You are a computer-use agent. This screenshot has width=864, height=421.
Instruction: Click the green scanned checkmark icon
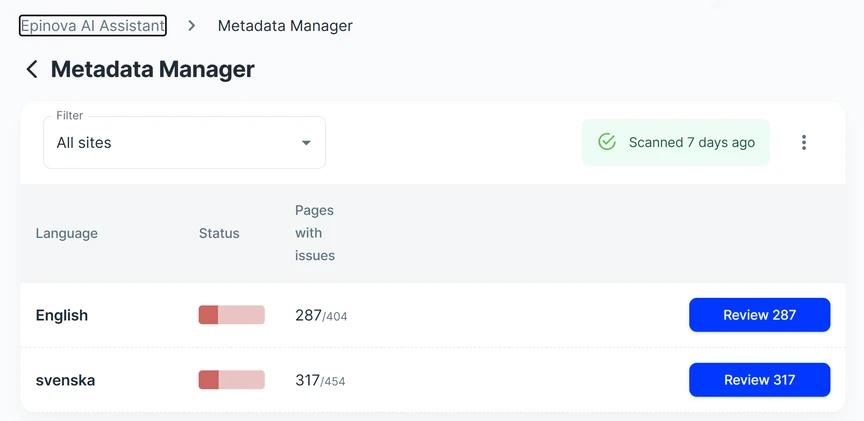(x=607, y=142)
